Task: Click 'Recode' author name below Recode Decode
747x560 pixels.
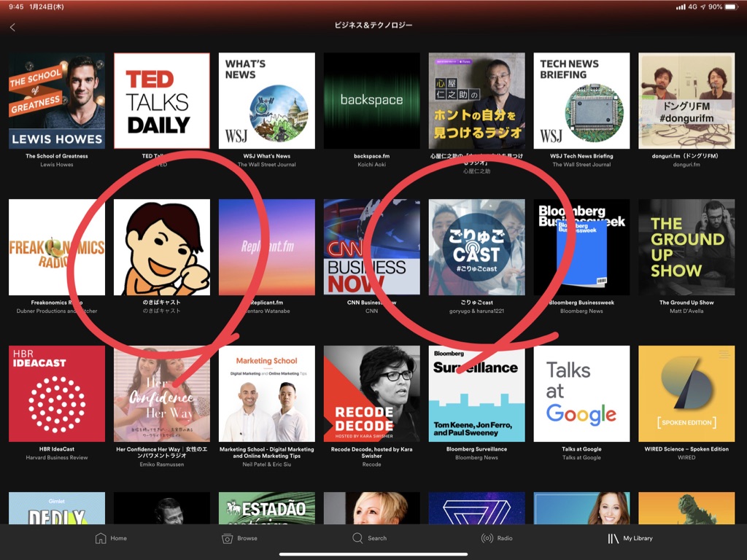Action: 371,464
